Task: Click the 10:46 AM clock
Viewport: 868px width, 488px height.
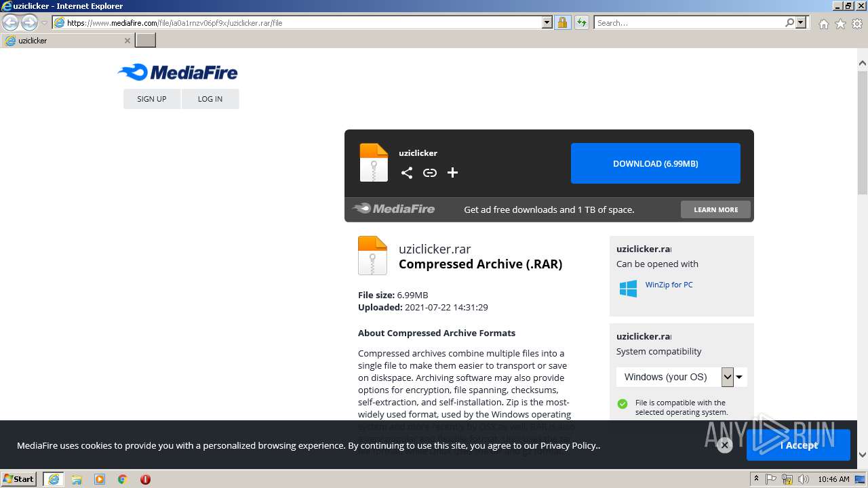Action: tap(833, 479)
